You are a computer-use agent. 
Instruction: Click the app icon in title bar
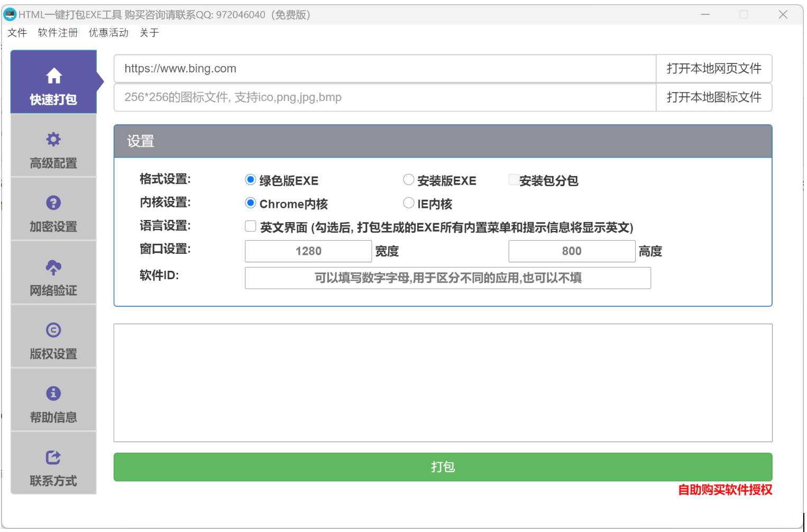9,14
